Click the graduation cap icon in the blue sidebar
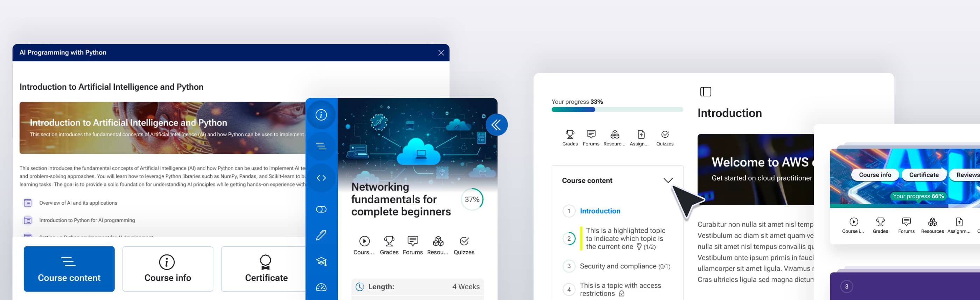This screenshot has width=980, height=300. [x=321, y=261]
